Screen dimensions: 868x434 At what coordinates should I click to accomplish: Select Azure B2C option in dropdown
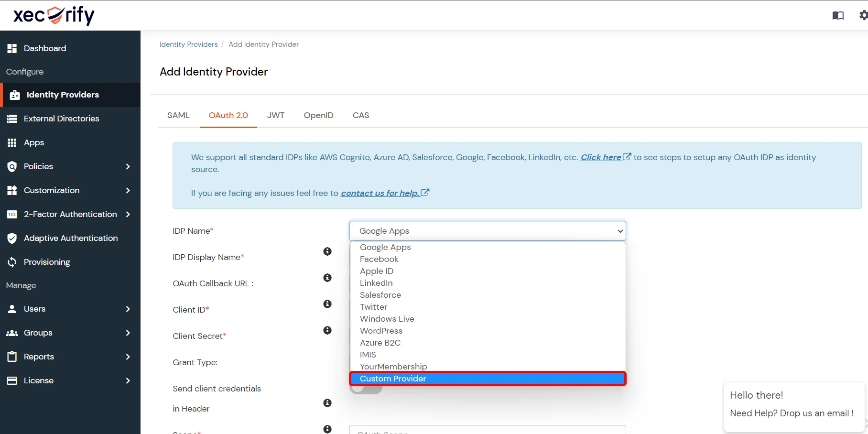click(488, 343)
